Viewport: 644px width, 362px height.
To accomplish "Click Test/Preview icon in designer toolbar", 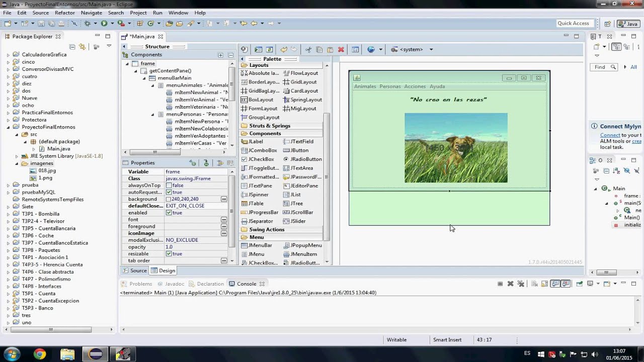I will coord(259,49).
